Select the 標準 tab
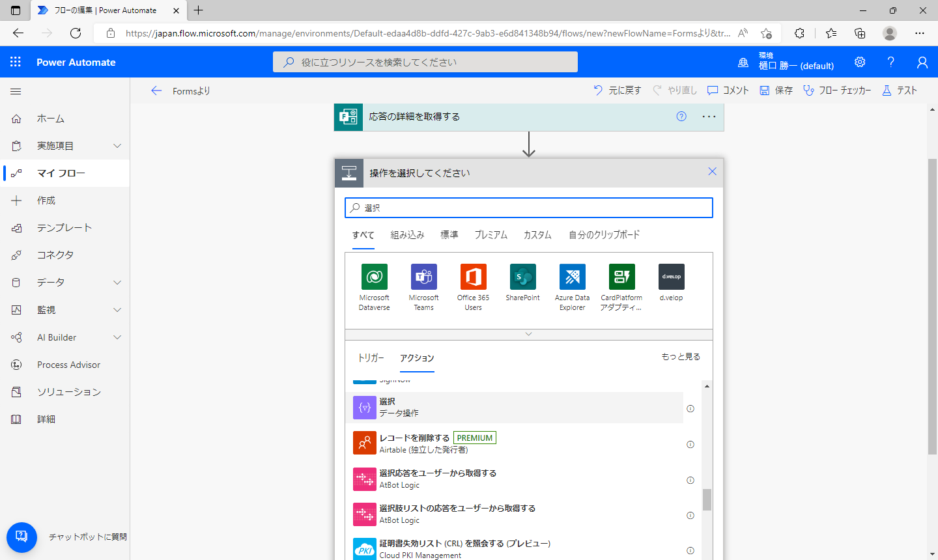 [449, 235]
